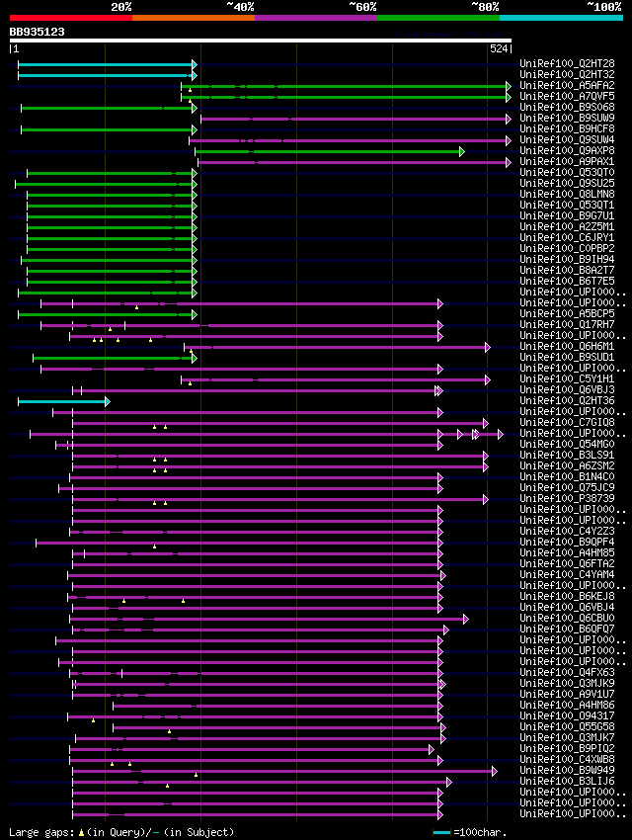Click the cyan ~100% segment of the scale
This screenshot has width=632, height=840.
(x=561, y=18)
